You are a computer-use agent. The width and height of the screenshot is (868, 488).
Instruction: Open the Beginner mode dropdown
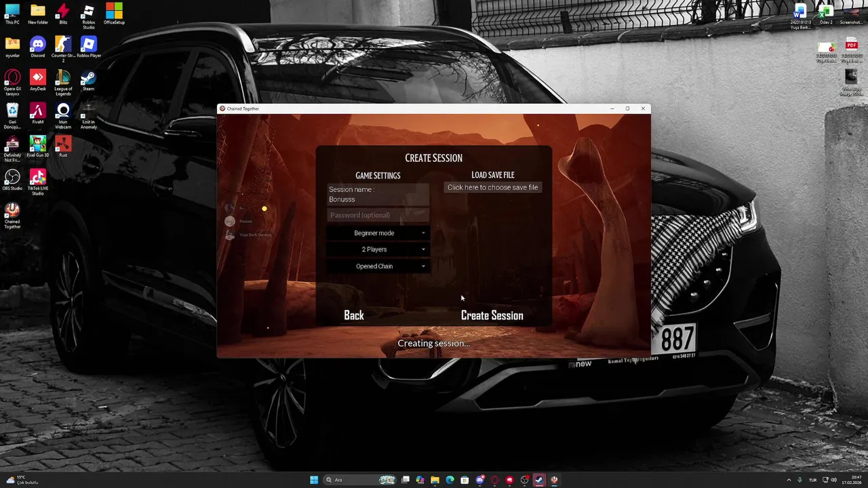[x=378, y=233]
